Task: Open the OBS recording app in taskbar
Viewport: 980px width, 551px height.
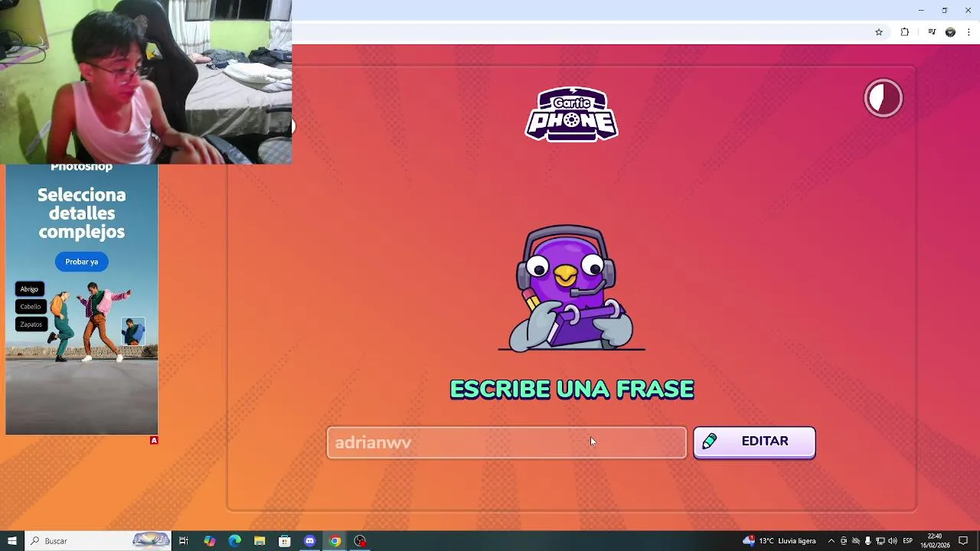Action: pos(361,541)
